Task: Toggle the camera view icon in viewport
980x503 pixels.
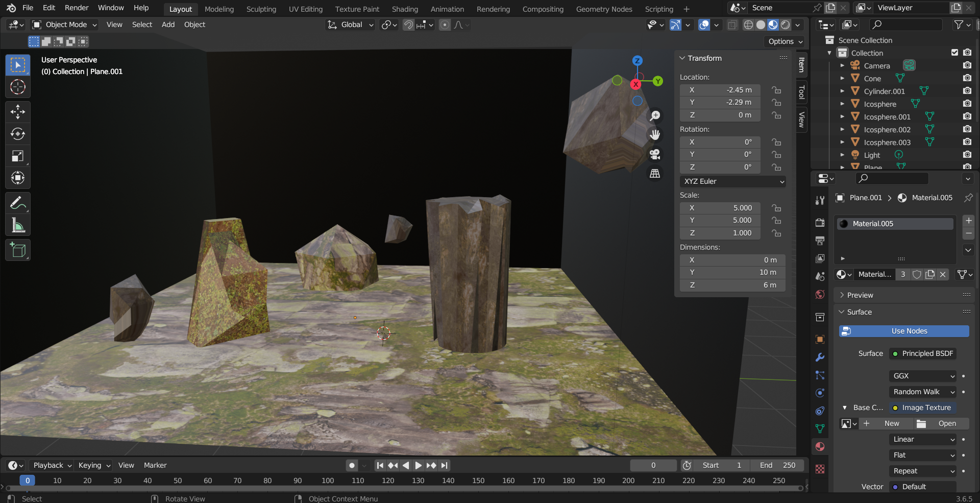Action: (655, 154)
